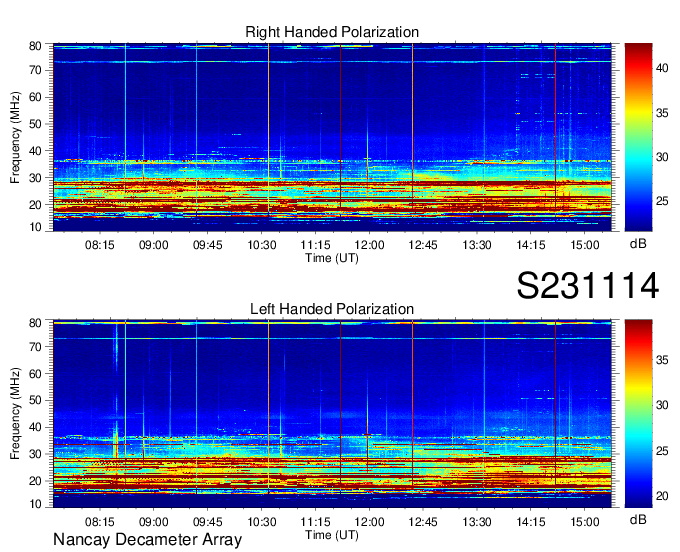Click the 30 MHz tick on Left Handed plot
The width and height of the screenshot is (680, 552).
(35, 454)
